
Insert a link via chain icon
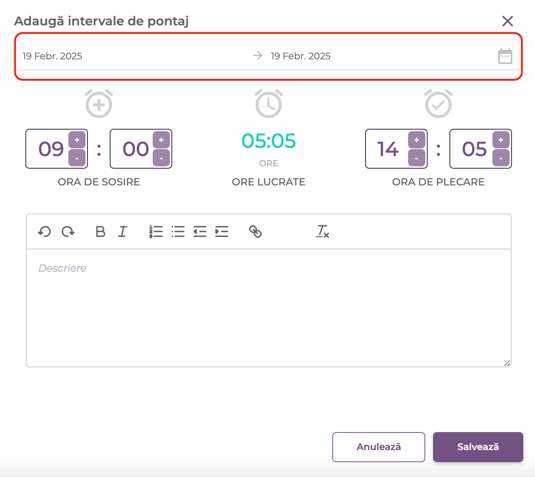click(255, 232)
